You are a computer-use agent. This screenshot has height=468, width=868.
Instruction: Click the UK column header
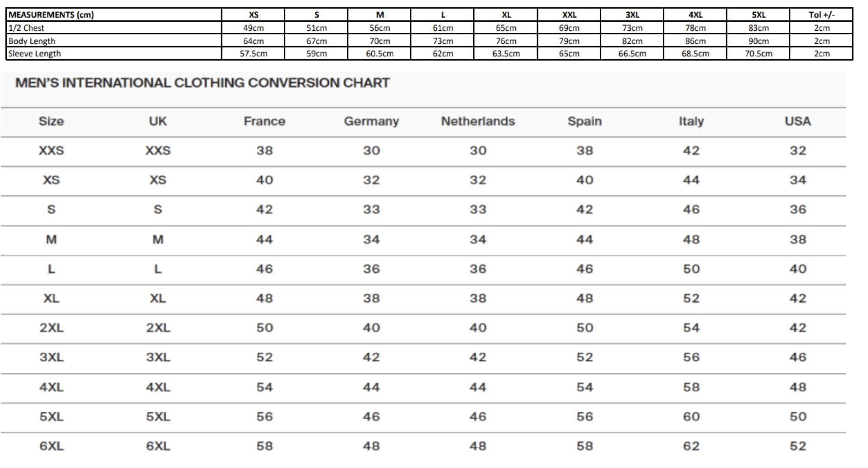[x=158, y=122]
